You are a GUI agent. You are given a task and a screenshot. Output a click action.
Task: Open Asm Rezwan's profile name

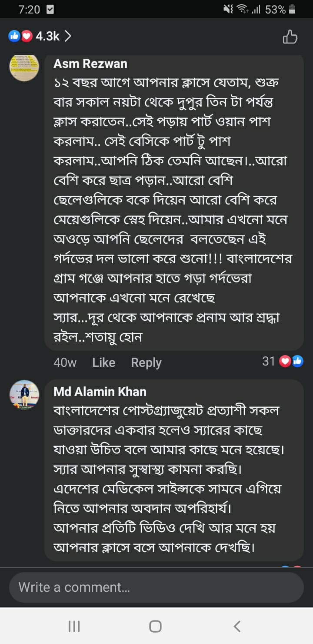point(90,64)
